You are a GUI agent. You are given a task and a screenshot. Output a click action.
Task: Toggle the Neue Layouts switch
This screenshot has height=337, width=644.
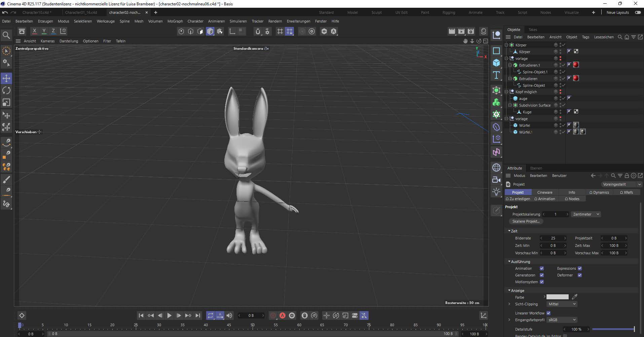tap(638, 12)
